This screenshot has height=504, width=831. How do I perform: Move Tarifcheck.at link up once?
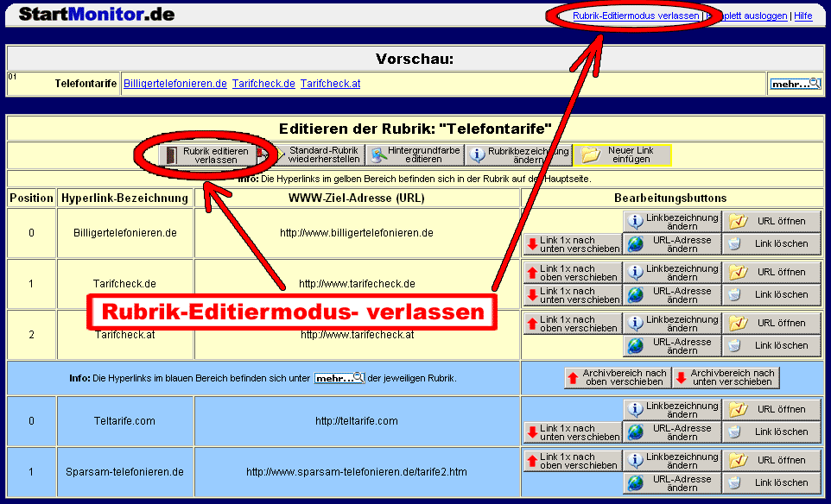[x=573, y=324]
